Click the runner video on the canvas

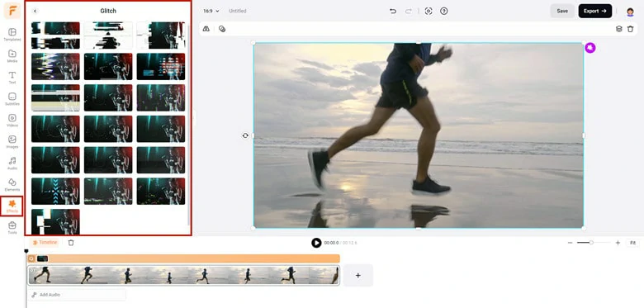click(419, 135)
